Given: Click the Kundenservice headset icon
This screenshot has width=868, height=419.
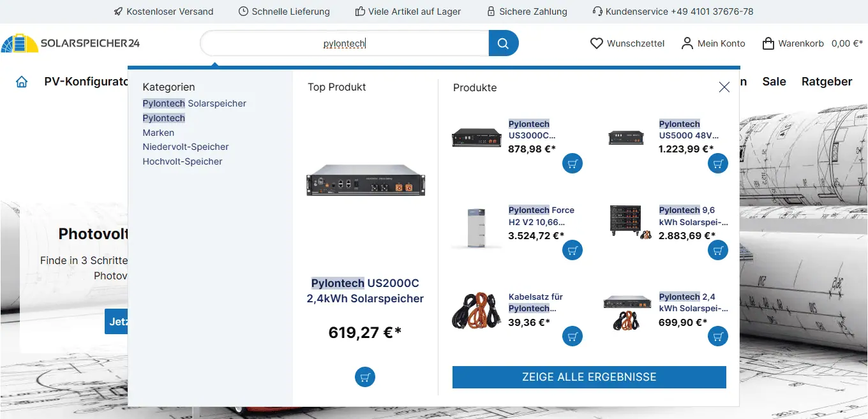Looking at the screenshot, I should click(x=597, y=11).
